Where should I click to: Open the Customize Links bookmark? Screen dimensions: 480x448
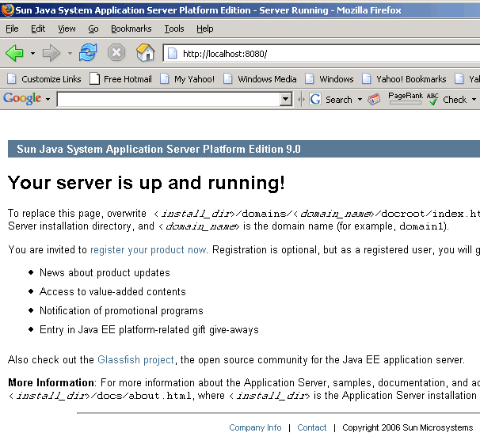coord(44,79)
